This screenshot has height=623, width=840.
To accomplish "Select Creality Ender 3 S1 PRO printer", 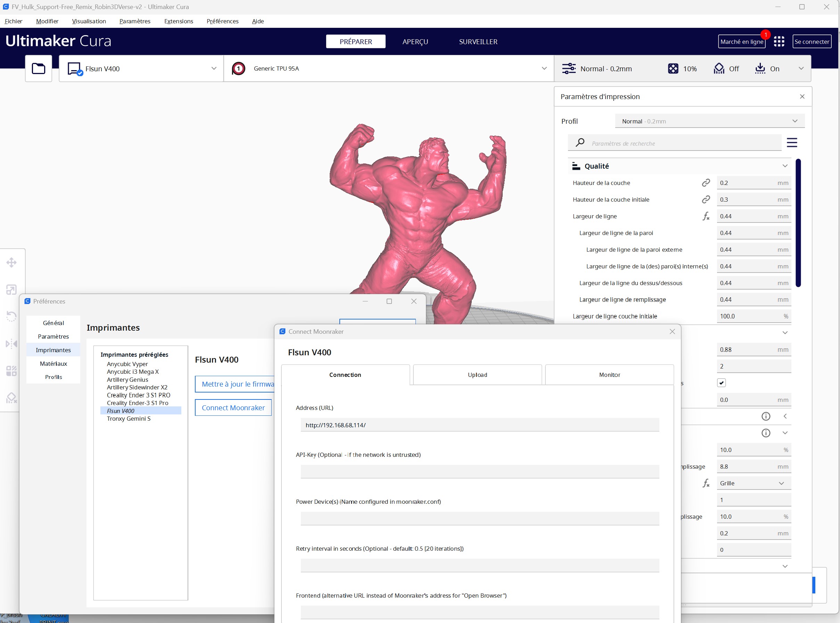I will click(x=138, y=395).
